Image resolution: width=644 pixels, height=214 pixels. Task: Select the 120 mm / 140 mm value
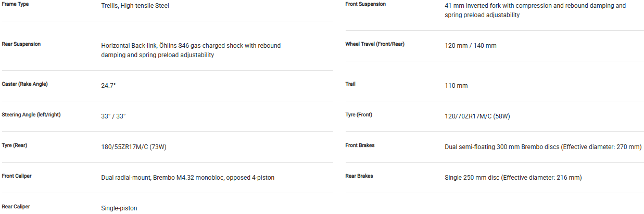[471, 46]
